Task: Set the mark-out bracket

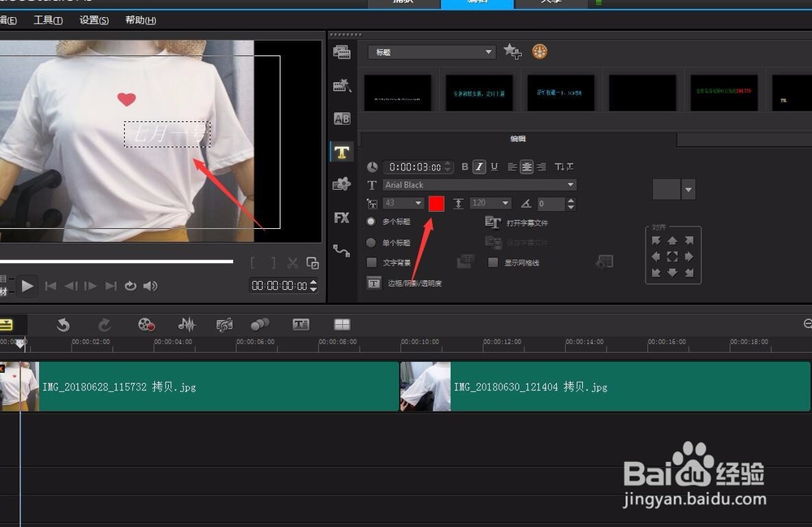Action: 273,263
